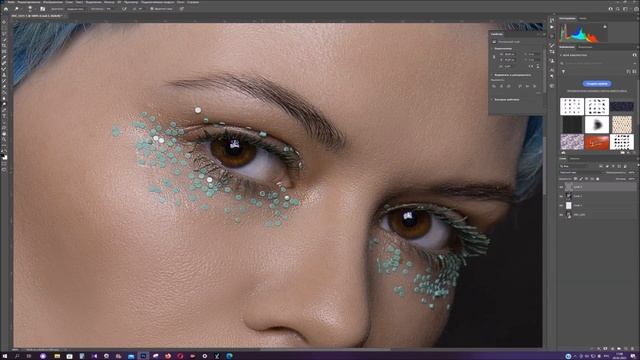This screenshot has width=640, height=360.
Task: Switch to the Histogram panel tab
Action: pyautogui.click(x=567, y=18)
